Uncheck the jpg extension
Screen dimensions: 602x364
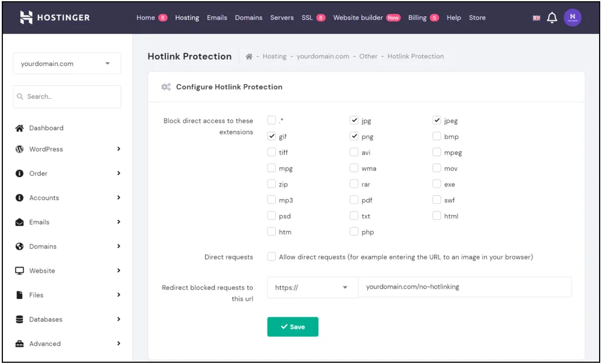pyautogui.click(x=354, y=120)
